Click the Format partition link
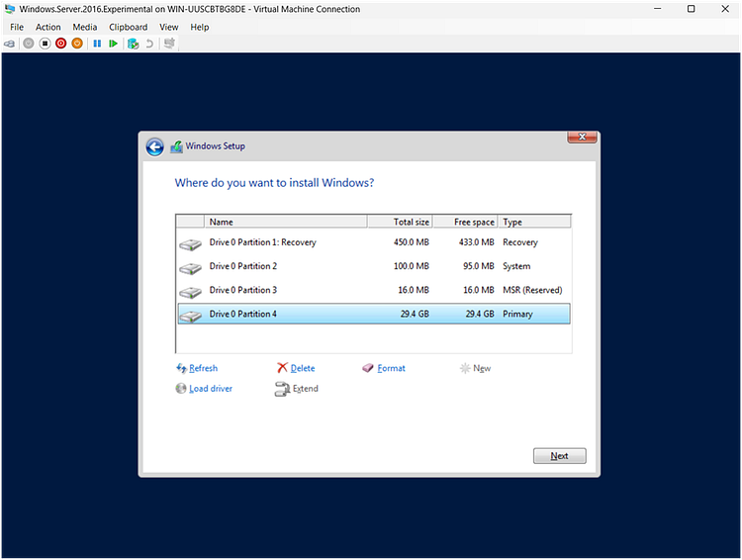The image size is (742, 560). (x=392, y=368)
